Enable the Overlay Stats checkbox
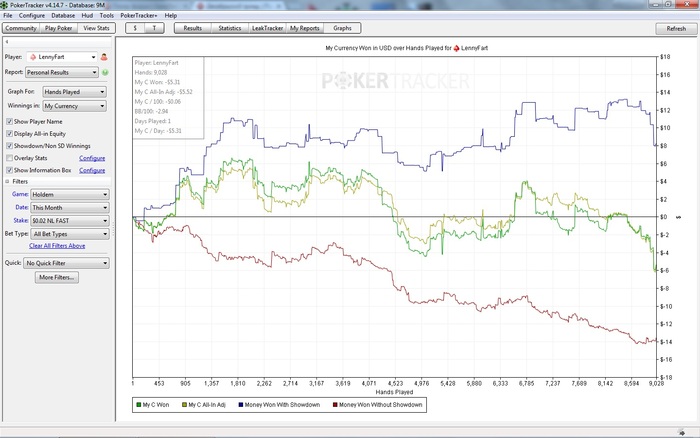This screenshot has height=438, width=700. (9, 158)
